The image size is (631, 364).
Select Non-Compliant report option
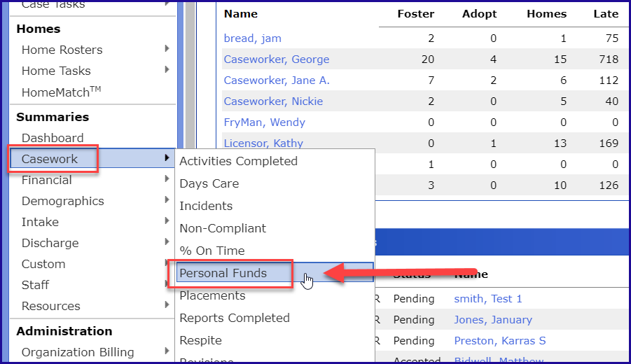(223, 228)
